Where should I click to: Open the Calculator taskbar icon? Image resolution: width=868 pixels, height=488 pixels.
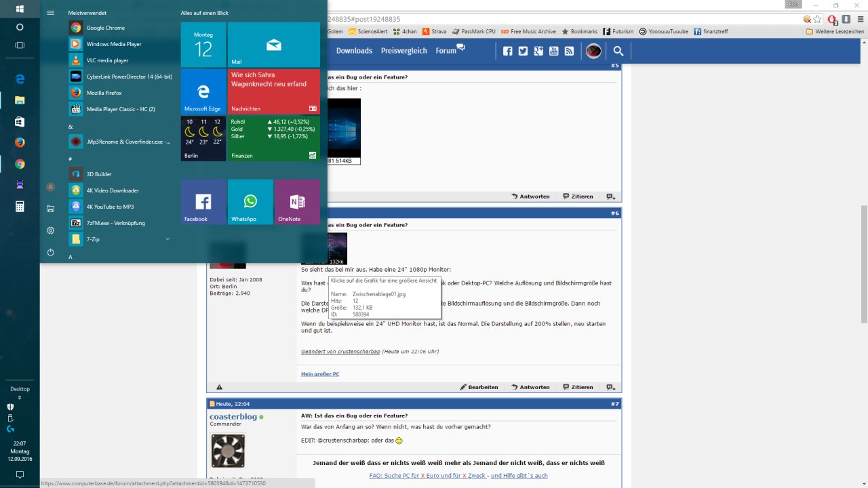(20, 206)
